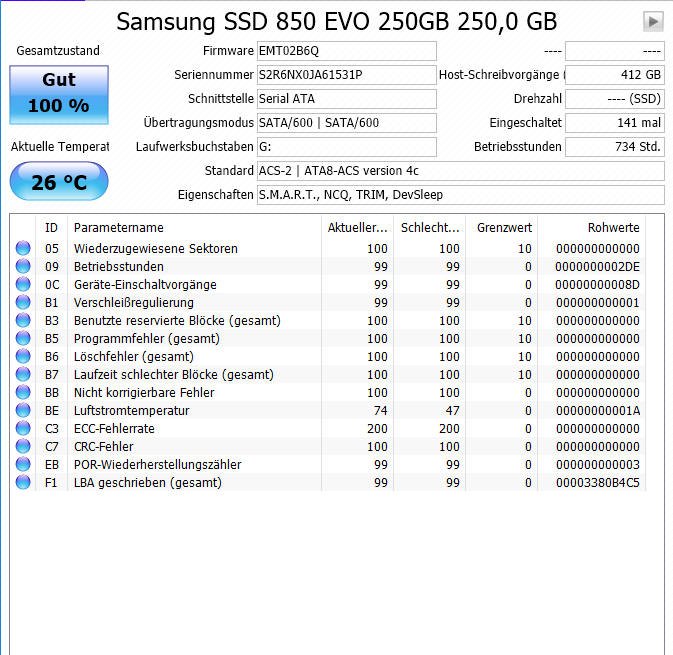Click the Rohwerte column header
Screen dimensions: 673x655
point(591,227)
